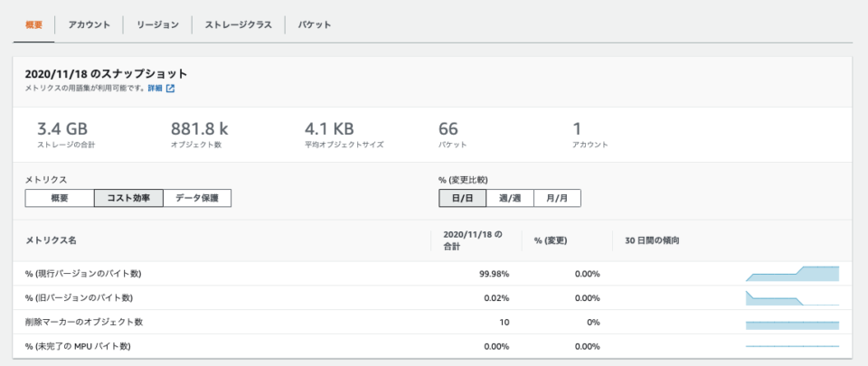The width and height of the screenshot is (868, 366).
Task: Open the バケット tab
Action: [x=315, y=25]
